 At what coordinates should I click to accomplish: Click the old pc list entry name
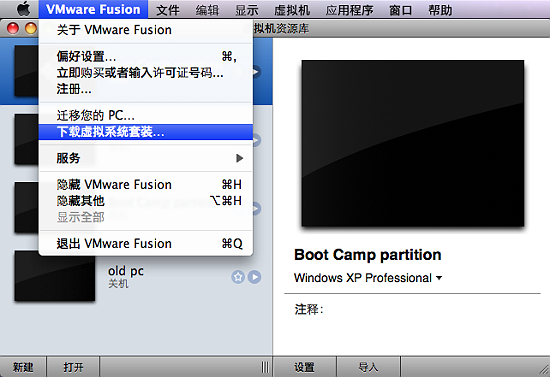[126, 271]
